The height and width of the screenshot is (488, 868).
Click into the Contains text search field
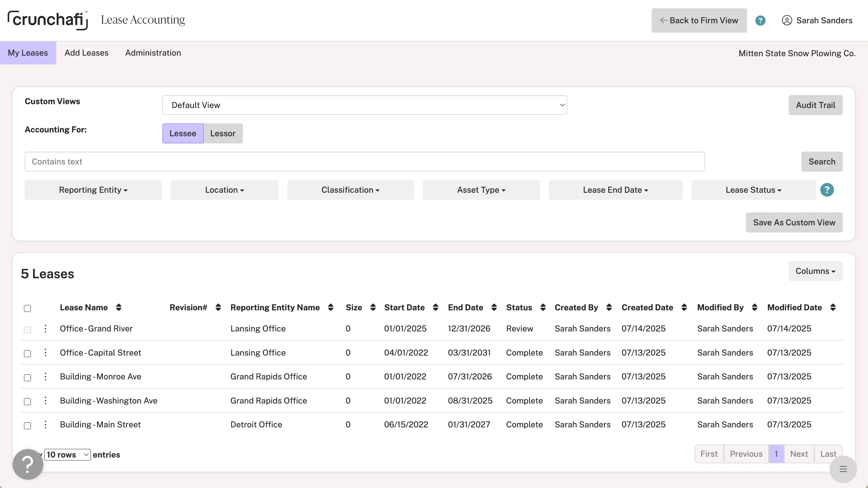(x=364, y=161)
